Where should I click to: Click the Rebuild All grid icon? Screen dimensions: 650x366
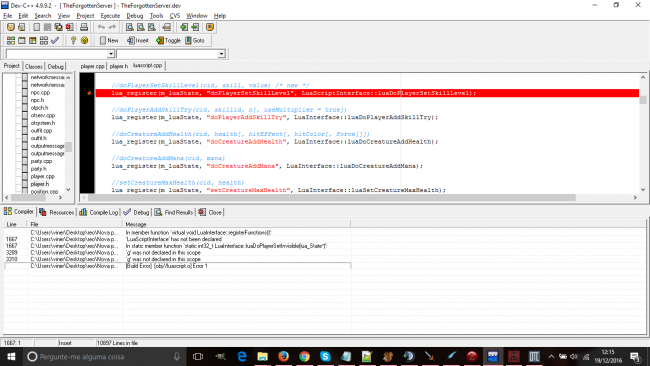tap(44, 41)
